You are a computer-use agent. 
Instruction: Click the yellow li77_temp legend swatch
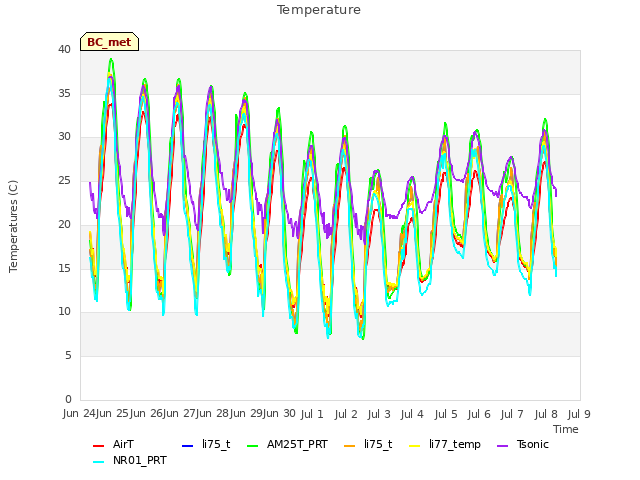point(414,446)
